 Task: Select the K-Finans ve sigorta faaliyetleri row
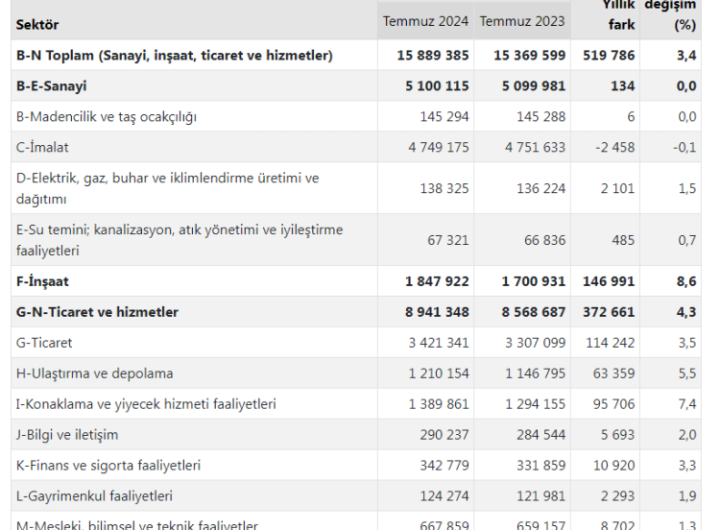tap(108, 466)
